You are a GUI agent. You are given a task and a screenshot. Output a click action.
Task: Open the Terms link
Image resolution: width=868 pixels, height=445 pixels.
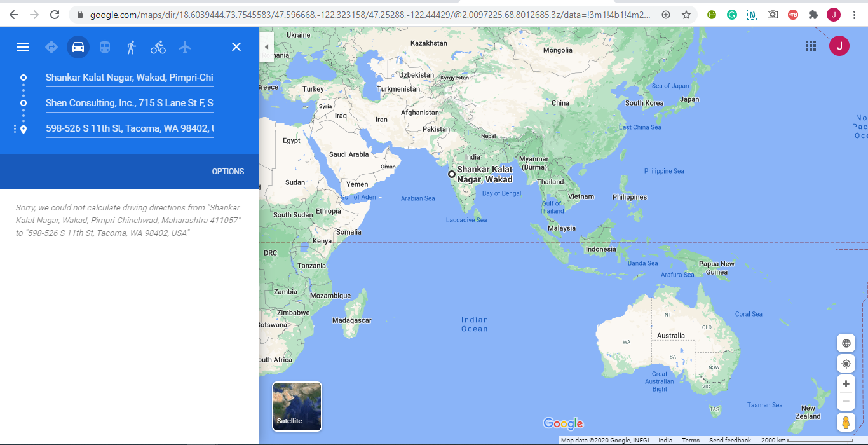[691, 441]
